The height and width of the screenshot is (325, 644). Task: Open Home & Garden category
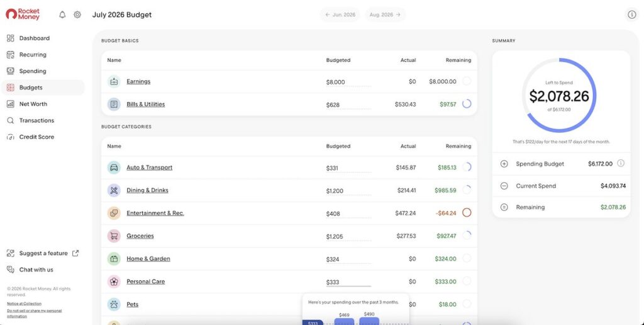148,259
